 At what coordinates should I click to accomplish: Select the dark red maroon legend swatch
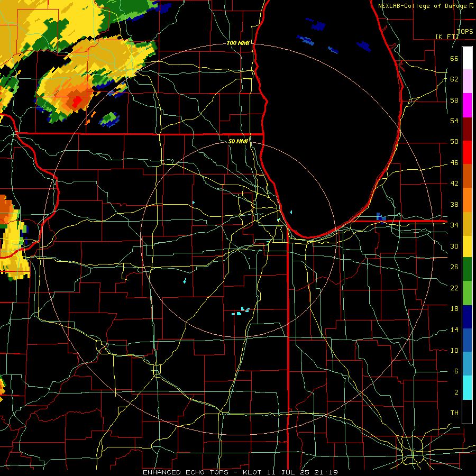point(467,129)
